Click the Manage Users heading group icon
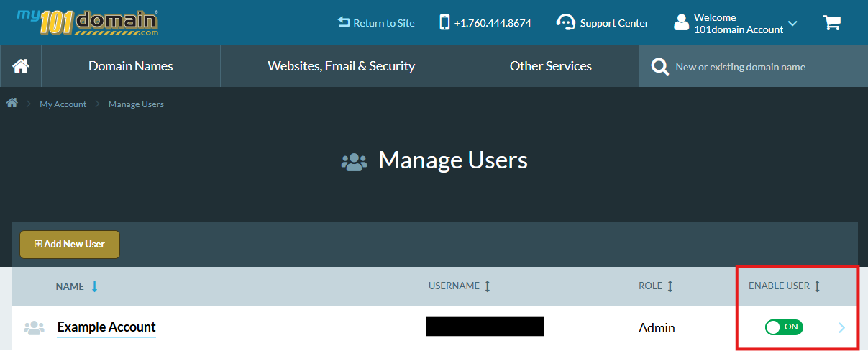 [x=354, y=162]
